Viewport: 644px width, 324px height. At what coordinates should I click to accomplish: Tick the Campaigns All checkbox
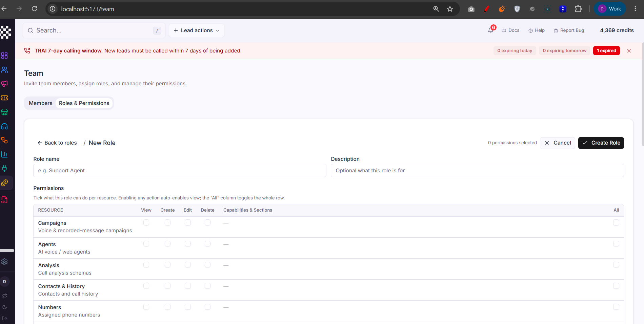pos(616,222)
